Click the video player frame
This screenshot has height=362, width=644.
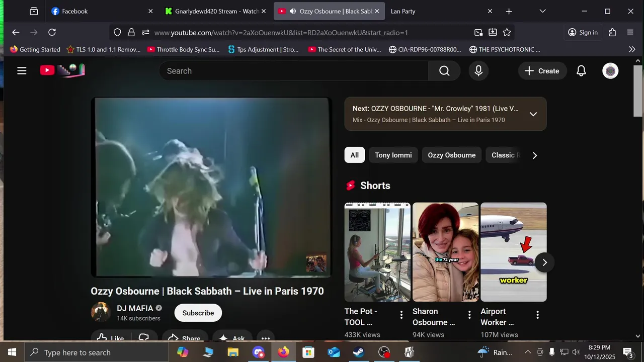tap(211, 187)
